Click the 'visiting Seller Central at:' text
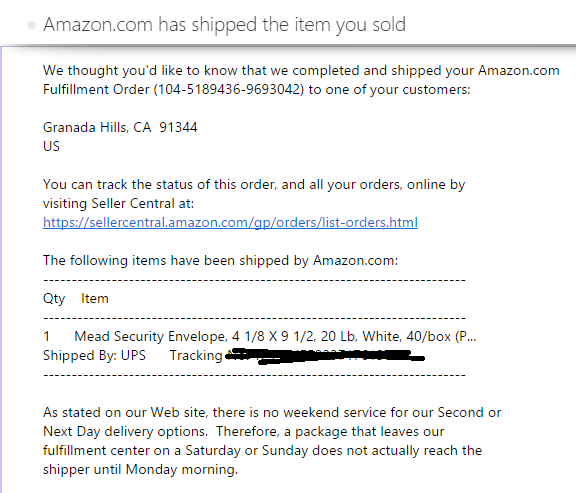The width and height of the screenshot is (576, 493). tap(118, 204)
